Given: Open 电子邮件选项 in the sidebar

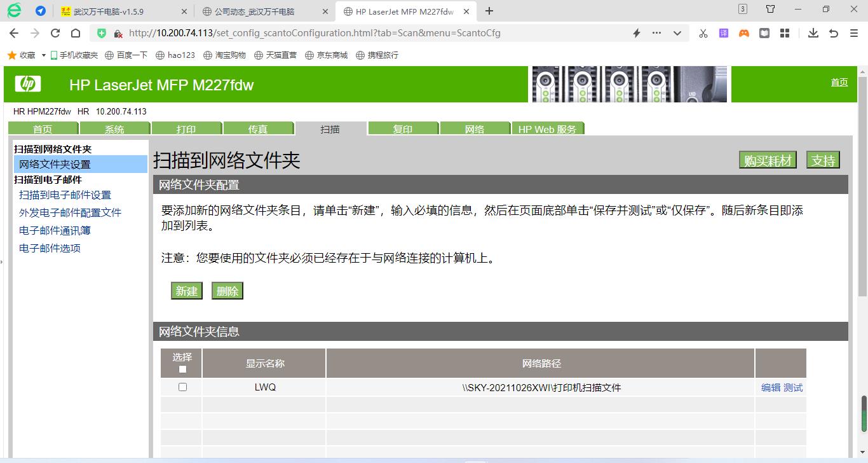Looking at the screenshot, I should (x=50, y=249).
